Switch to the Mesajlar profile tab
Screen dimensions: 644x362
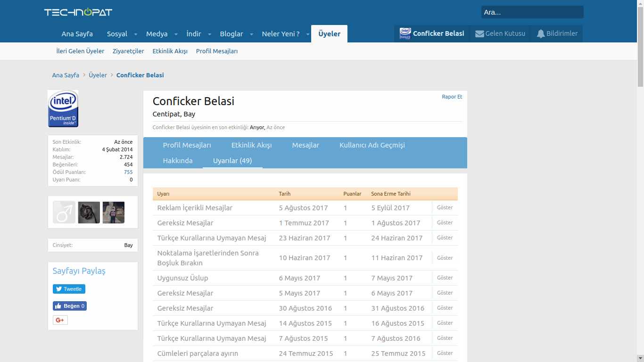pyautogui.click(x=305, y=145)
